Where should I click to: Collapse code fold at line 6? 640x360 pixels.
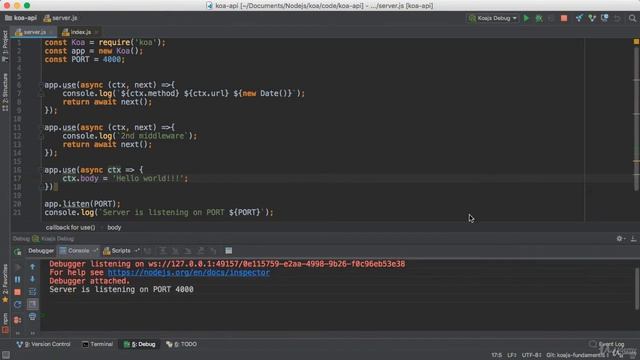pyautogui.click(x=42, y=85)
